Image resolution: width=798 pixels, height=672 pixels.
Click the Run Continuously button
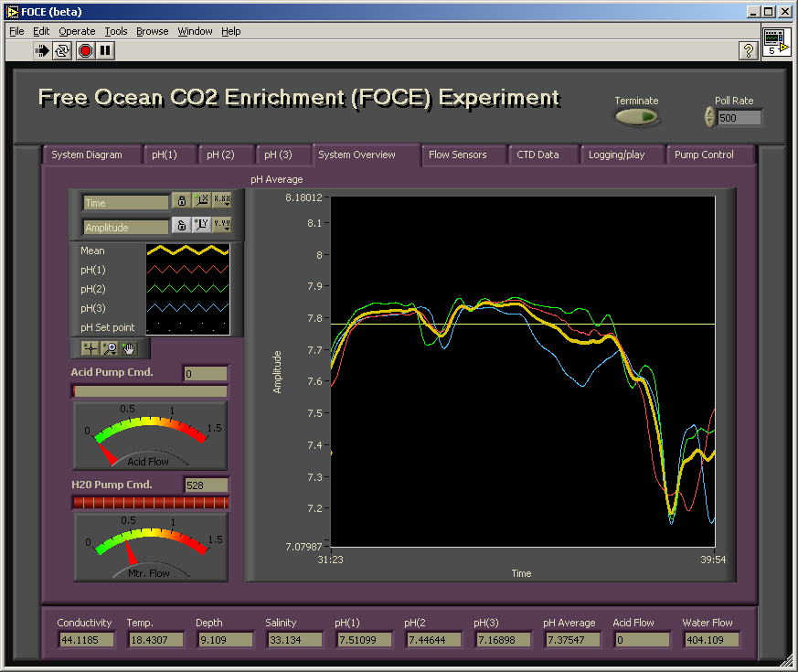(x=62, y=50)
